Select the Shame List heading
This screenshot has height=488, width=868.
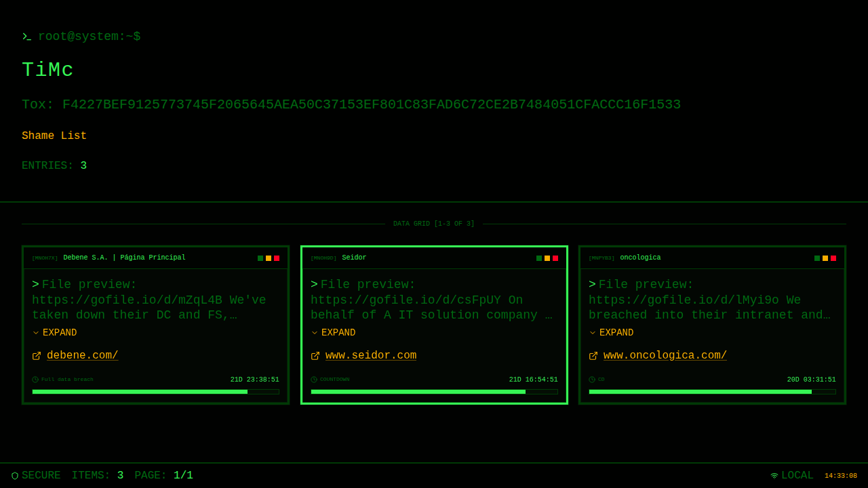pos(54,136)
